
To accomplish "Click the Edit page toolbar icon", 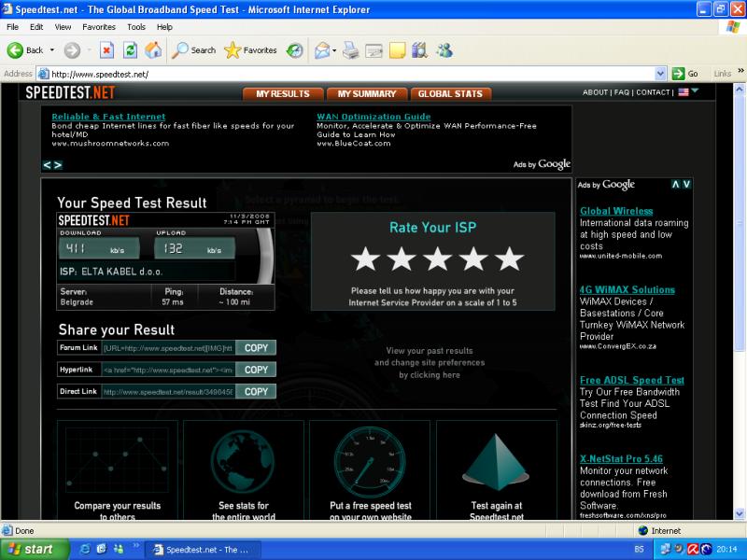I will click(x=374, y=50).
